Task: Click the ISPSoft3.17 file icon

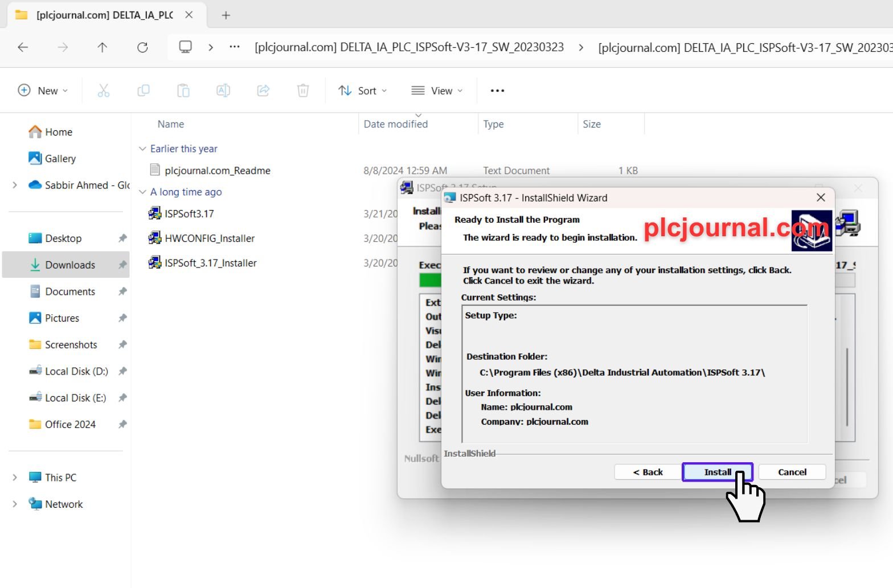Action: (154, 213)
